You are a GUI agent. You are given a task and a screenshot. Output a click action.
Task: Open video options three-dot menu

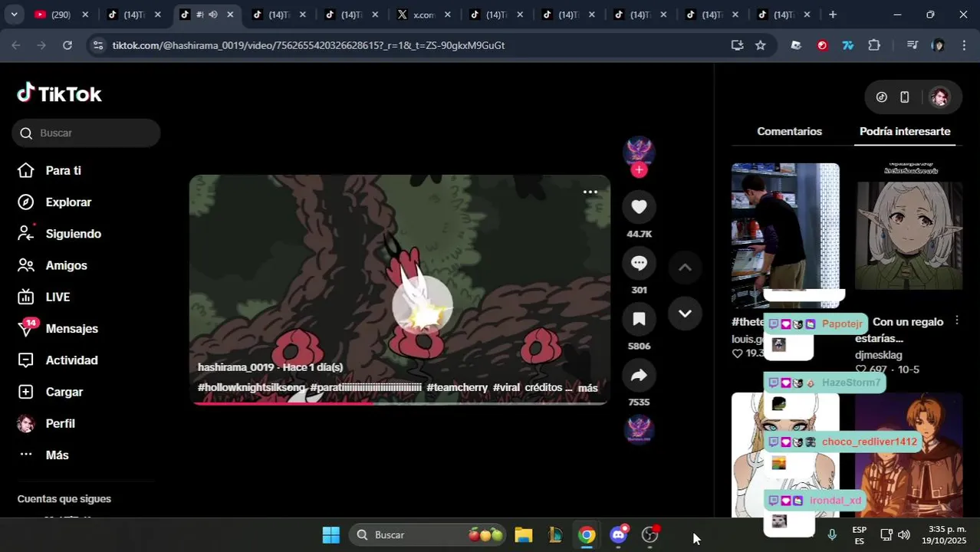[x=590, y=192]
